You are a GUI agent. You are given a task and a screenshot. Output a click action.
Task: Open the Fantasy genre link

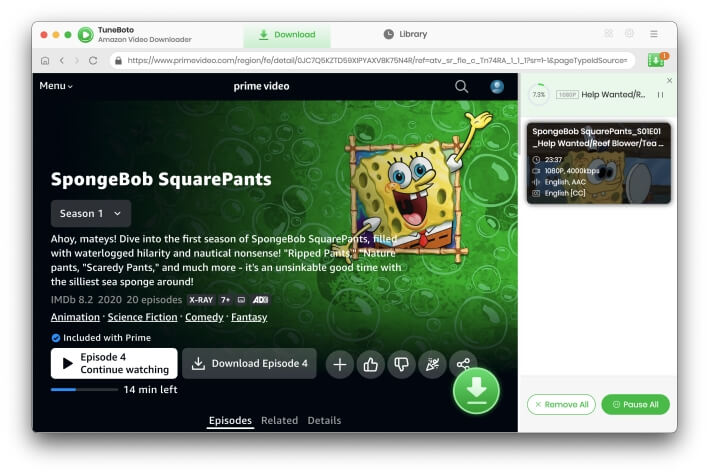249,317
